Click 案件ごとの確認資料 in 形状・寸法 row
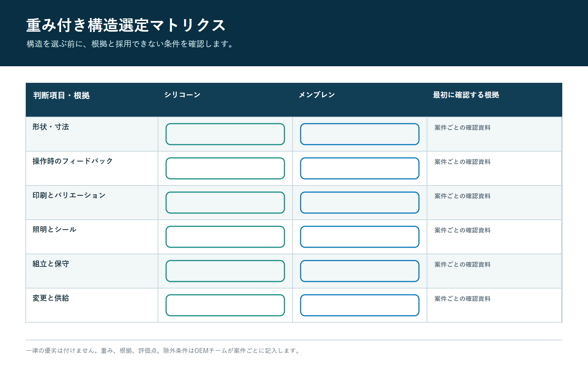588x368 pixels. pyautogui.click(x=462, y=127)
